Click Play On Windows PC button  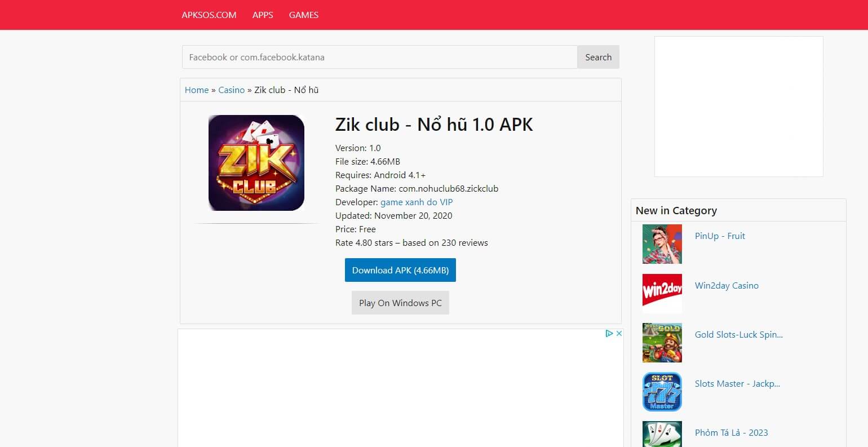click(400, 303)
